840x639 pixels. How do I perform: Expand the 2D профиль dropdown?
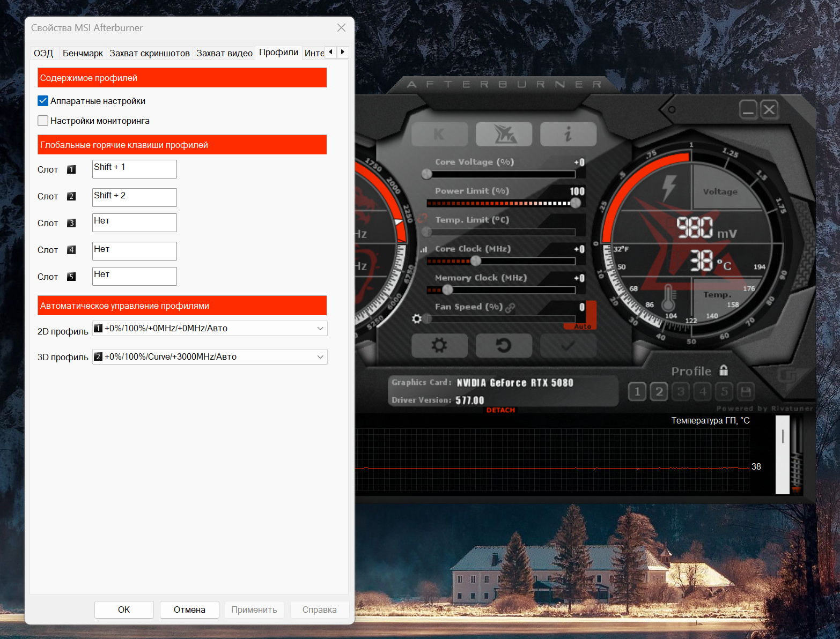coord(210,328)
